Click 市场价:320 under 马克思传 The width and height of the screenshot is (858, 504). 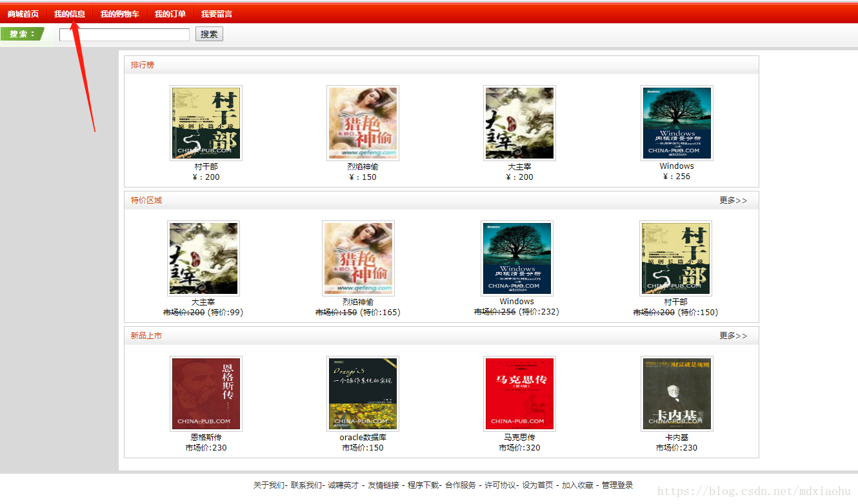[x=520, y=448]
